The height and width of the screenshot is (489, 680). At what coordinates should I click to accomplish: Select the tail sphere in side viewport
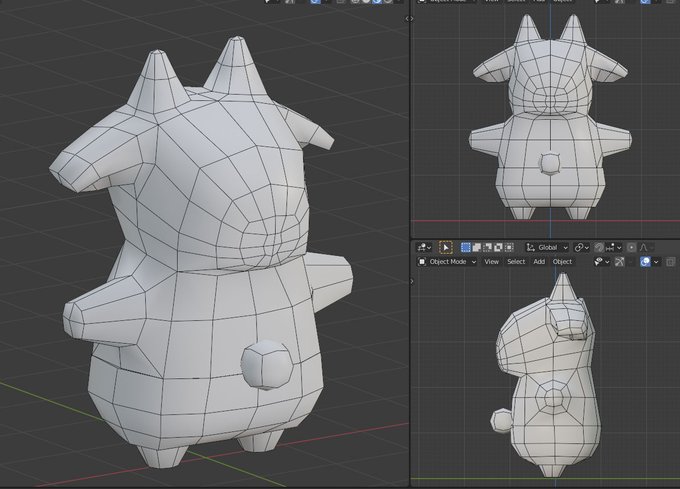501,420
